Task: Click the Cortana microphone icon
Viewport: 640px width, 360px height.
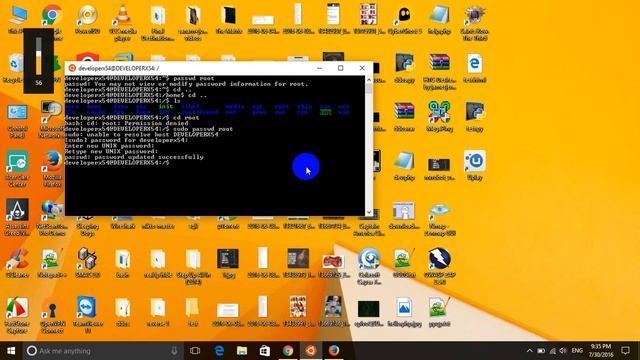Action: 174,351
